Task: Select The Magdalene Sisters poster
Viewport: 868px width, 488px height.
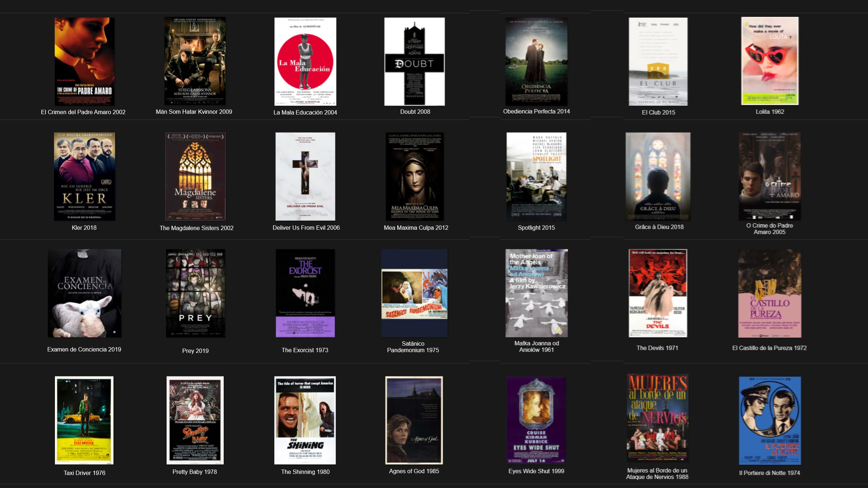Action: (x=195, y=176)
